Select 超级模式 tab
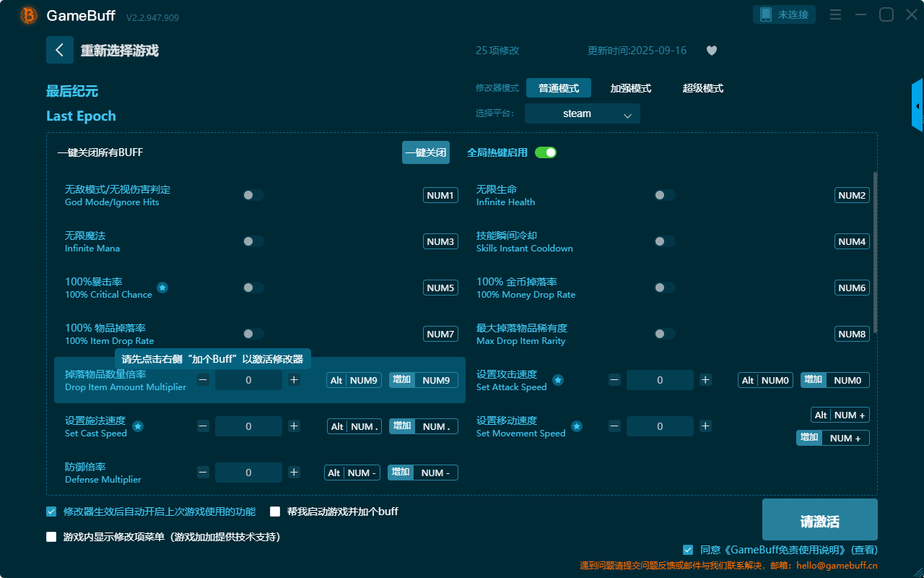924x578 pixels. click(x=703, y=88)
